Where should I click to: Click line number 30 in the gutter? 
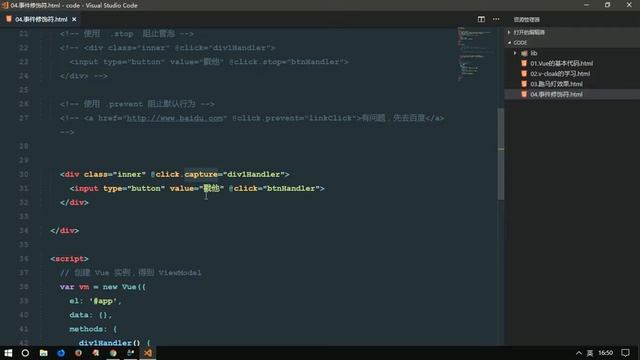coord(24,174)
